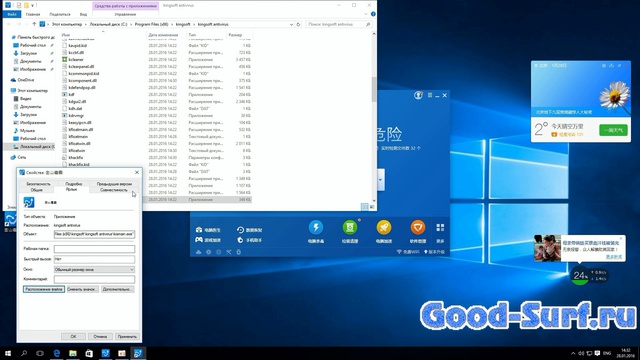The width and height of the screenshot is (640, 360).
Task: Click the Расположение файла button
Action: [x=44, y=289]
